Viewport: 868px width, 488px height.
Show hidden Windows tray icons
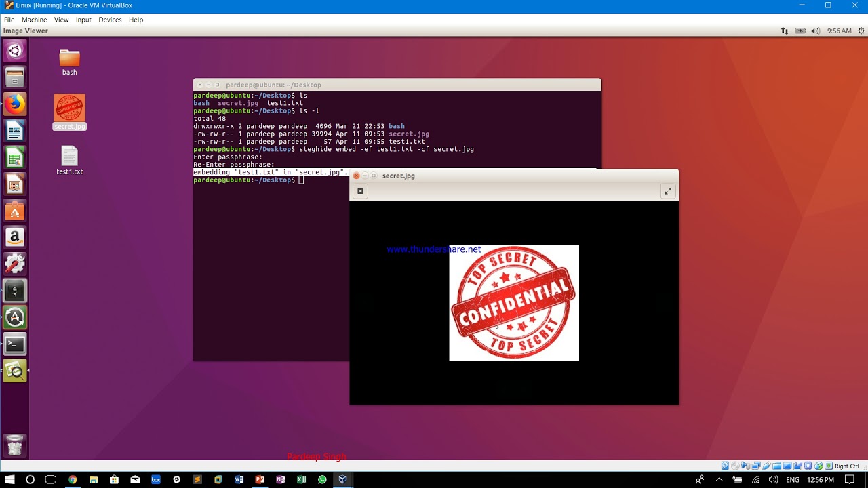[x=719, y=479]
